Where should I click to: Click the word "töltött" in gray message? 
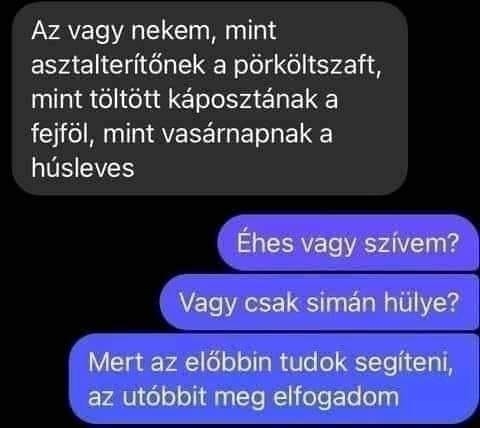125,99
